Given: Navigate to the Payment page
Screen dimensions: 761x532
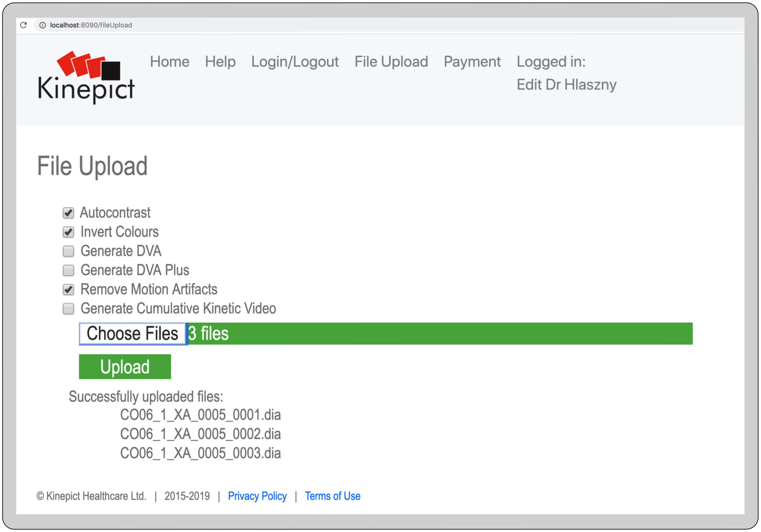Looking at the screenshot, I should [472, 62].
